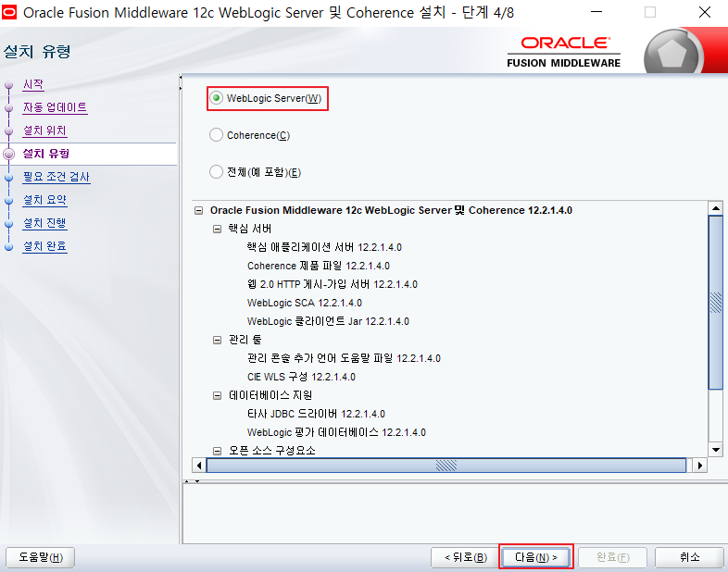
Task: Minimize the installer window
Action: [x=596, y=13]
